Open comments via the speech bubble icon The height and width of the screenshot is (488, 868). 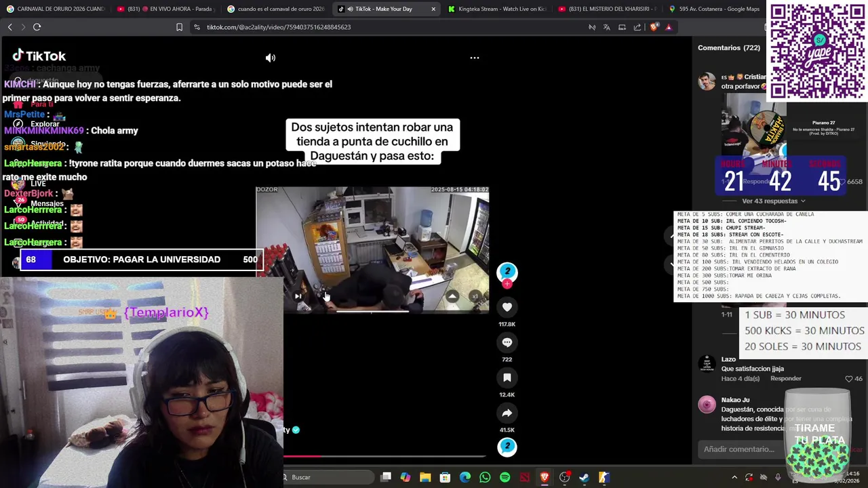point(507,342)
